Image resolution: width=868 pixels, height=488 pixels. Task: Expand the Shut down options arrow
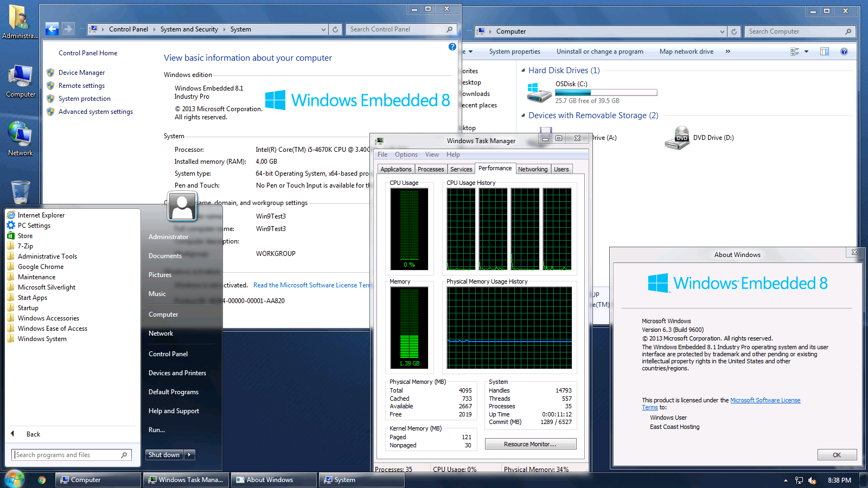[189, 454]
